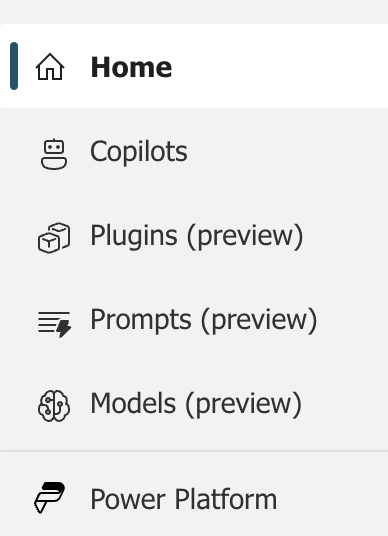388x536 pixels.
Task: Click the bold Home text label
Action: [x=131, y=67]
